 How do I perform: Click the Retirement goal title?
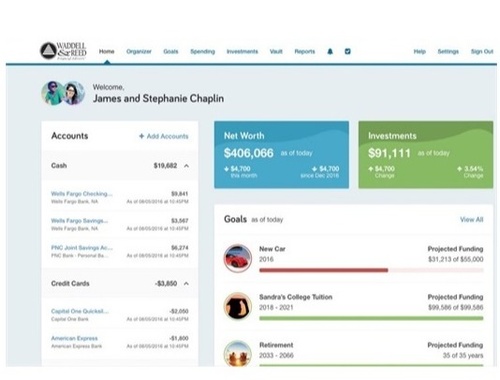click(276, 345)
